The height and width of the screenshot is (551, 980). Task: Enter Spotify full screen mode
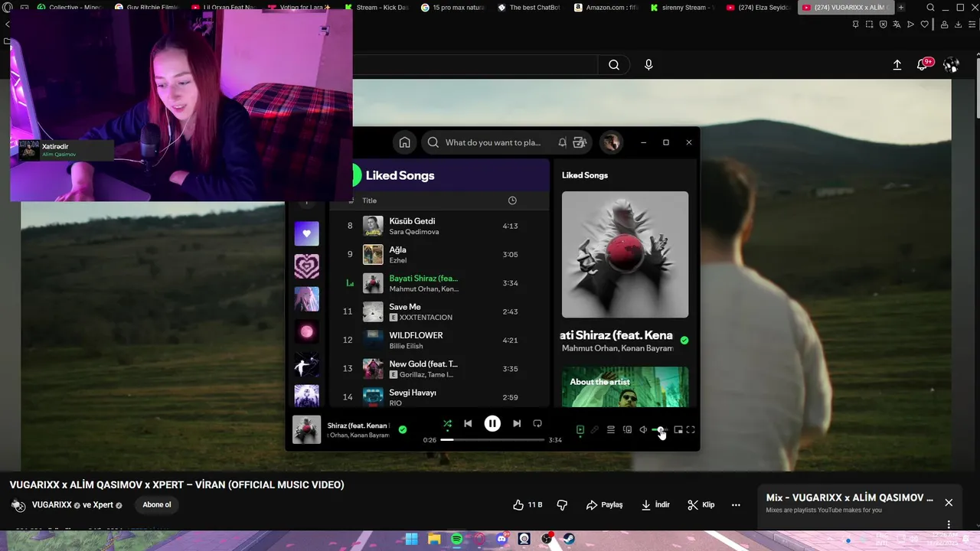(691, 430)
